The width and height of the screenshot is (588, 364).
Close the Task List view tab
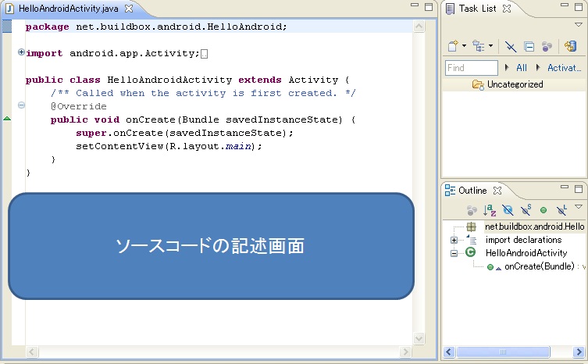pyautogui.click(x=507, y=9)
